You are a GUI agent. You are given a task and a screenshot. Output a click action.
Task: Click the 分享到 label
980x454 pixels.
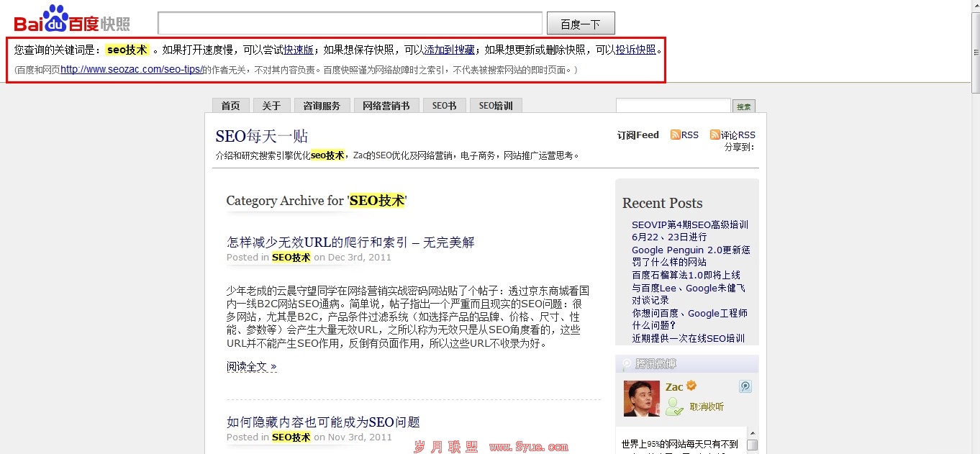pyautogui.click(x=739, y=147)
